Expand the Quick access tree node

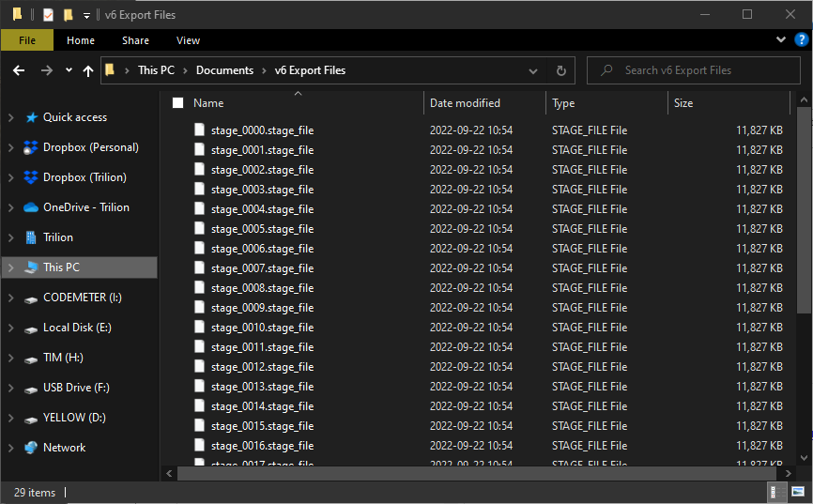point(11,117)
